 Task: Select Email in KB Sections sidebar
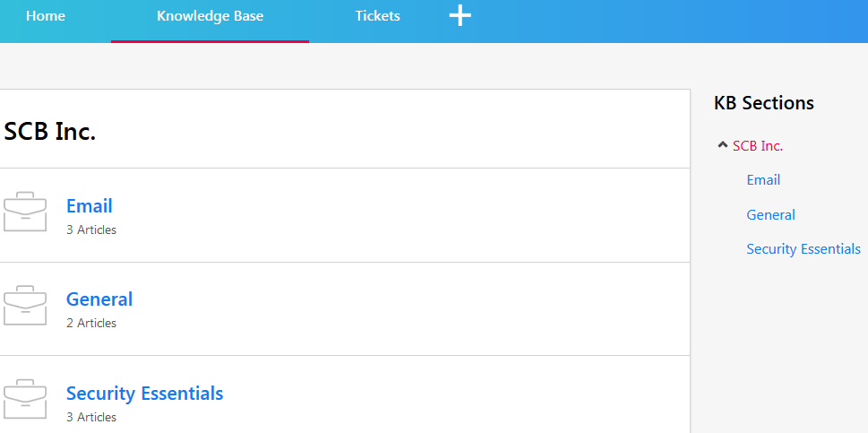[763, 180]
